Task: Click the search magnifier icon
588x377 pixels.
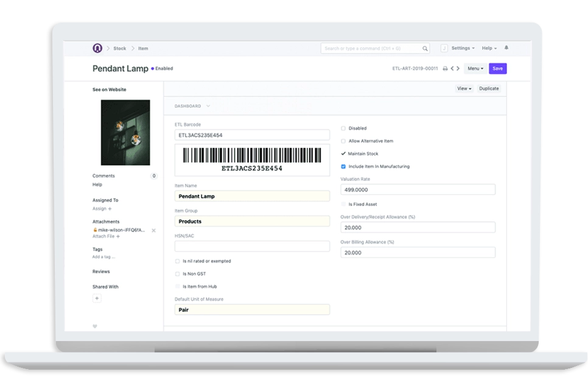Action: point(425,48)
